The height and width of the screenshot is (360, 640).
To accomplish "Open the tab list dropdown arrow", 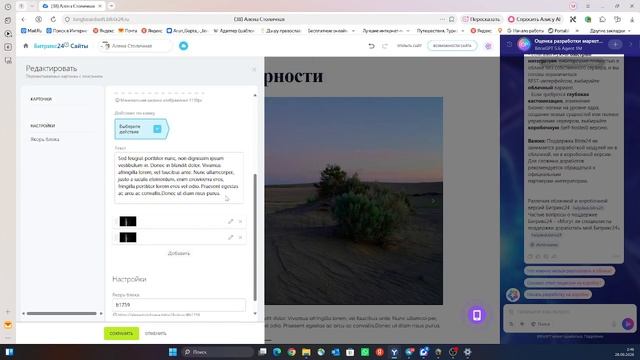I will point(32,6).
